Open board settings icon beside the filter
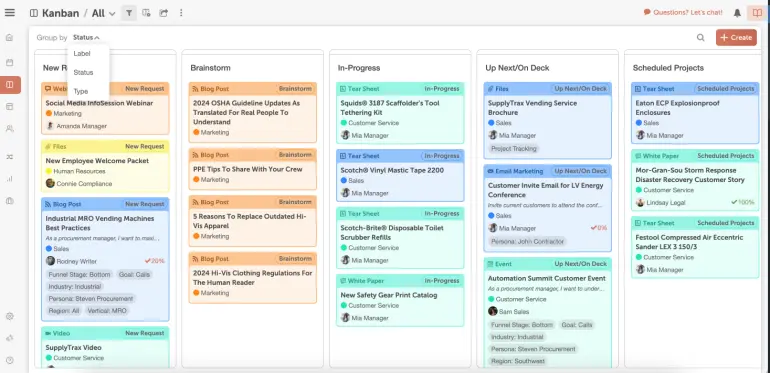This screenshot has height=373, width=770. point(146,13)
